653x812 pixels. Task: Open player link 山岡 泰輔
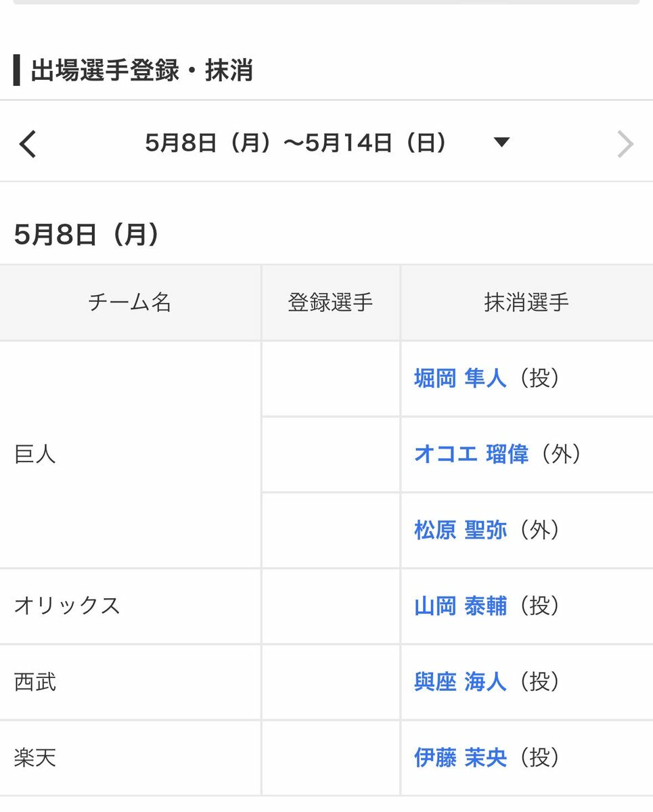(460, 606)
